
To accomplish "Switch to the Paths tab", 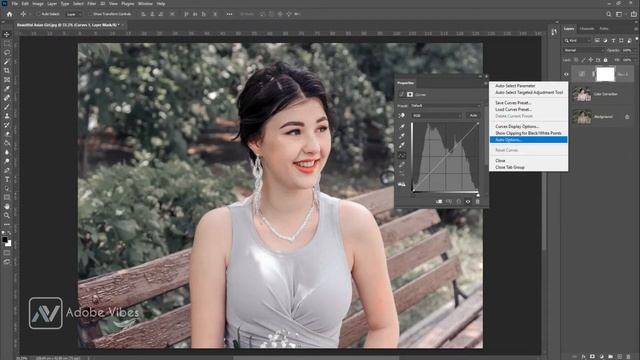I will click(604, 29).
